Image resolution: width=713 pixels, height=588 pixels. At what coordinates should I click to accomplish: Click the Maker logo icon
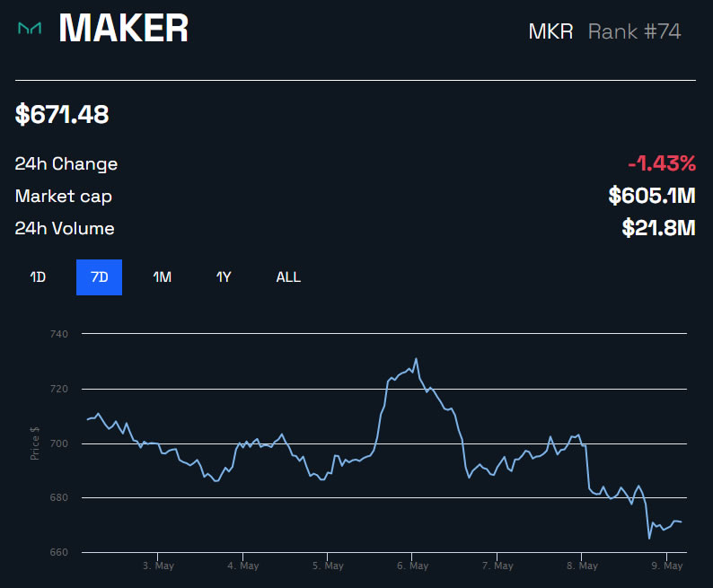[x=30, y=30]
